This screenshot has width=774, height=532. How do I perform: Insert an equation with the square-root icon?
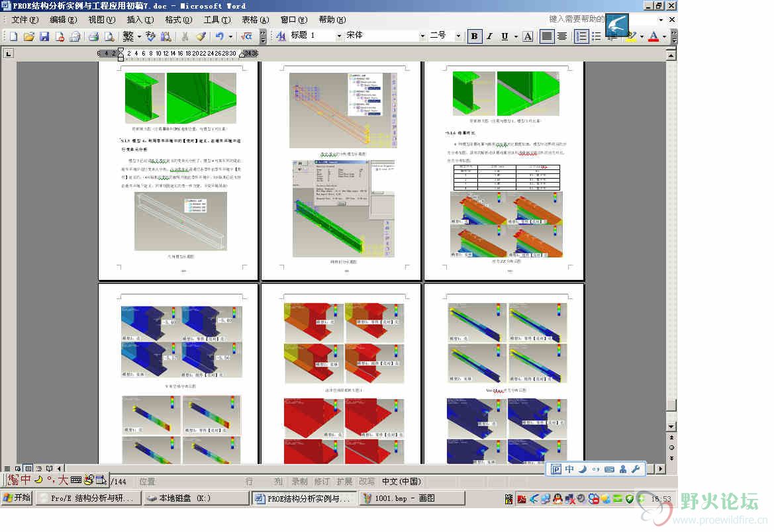tap(246, 36)
